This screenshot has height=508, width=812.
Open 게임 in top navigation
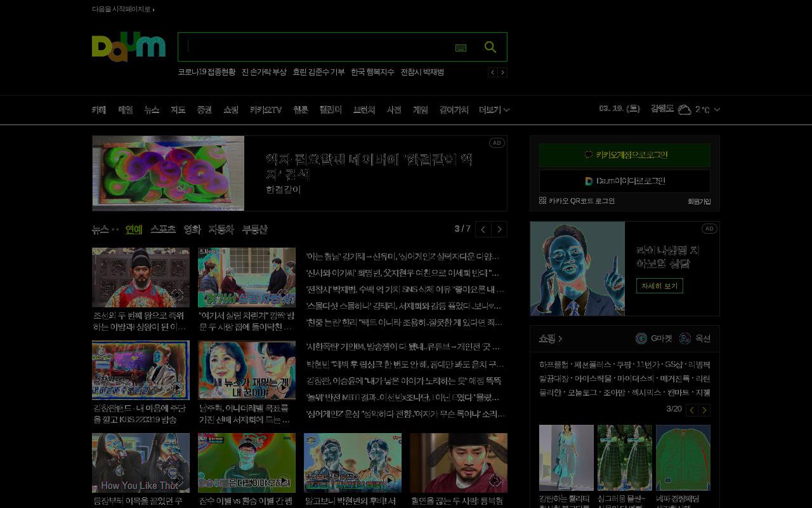(x=421, y=110)
